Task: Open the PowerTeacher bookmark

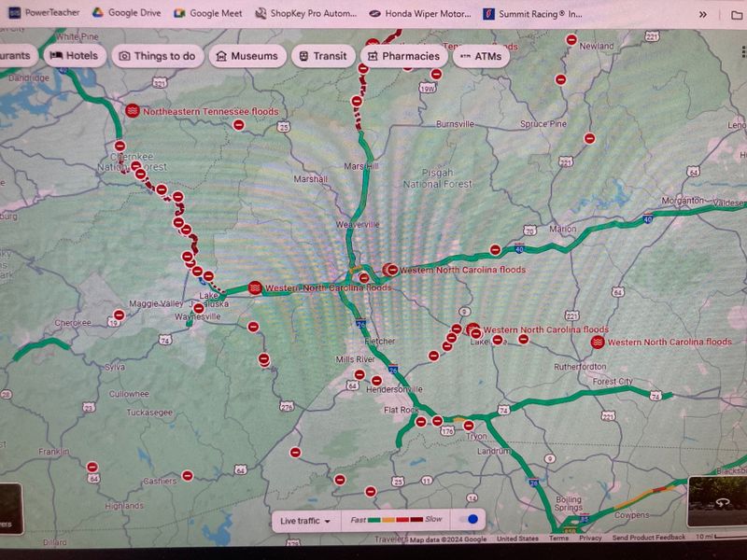Action: pyautogui.click(x=44, y=13)
